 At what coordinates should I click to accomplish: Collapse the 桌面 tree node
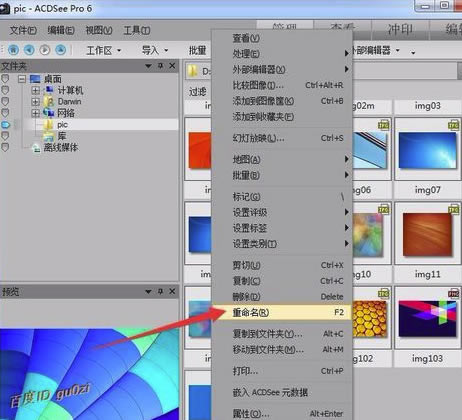[x=22, y=79]
